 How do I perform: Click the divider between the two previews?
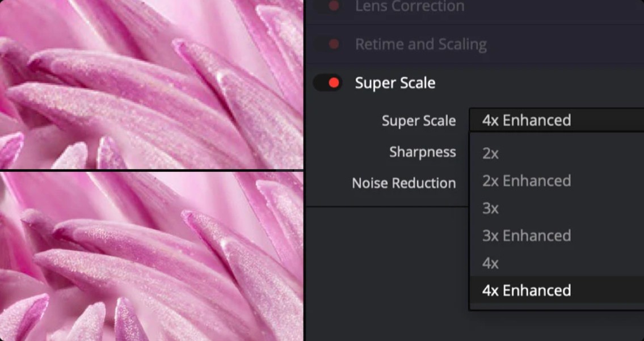pos(151,170)
